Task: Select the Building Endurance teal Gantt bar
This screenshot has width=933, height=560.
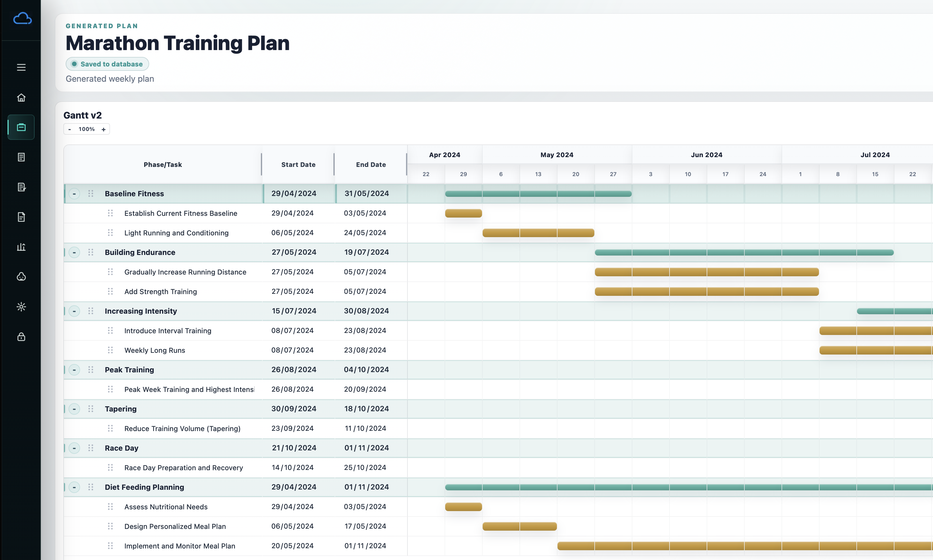Action: 744,252
